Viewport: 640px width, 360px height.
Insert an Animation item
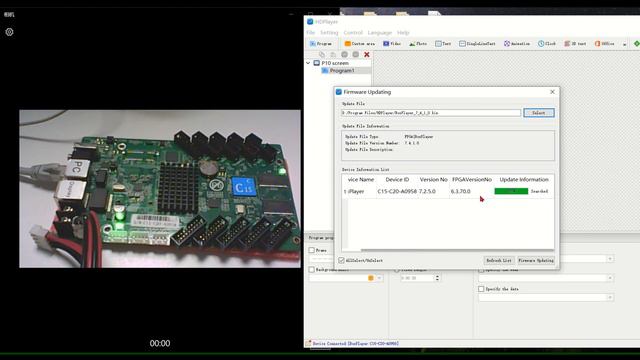click(517, 43)
